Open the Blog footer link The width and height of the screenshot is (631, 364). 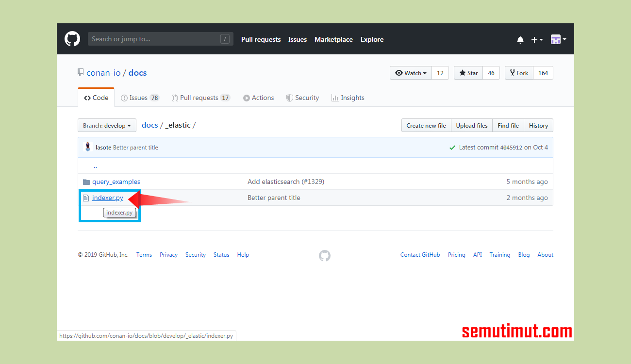(524, 255)
